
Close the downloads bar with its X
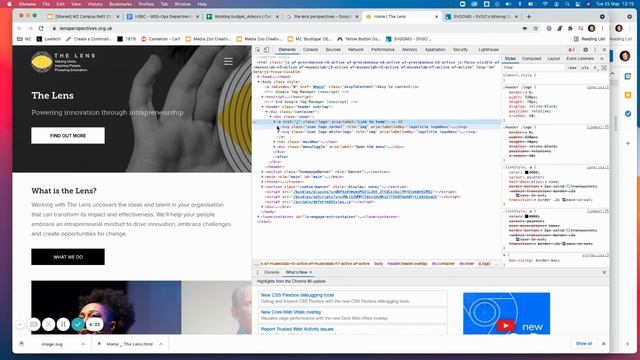603,344
